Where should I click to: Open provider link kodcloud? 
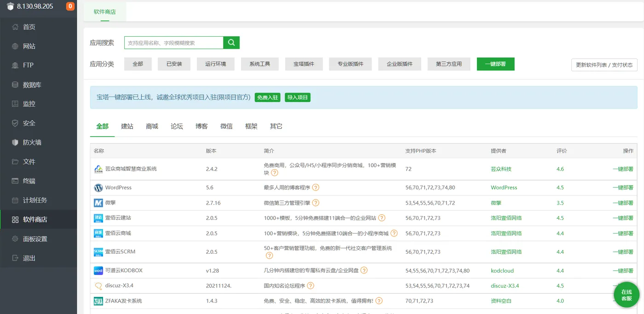click(502, 271)
